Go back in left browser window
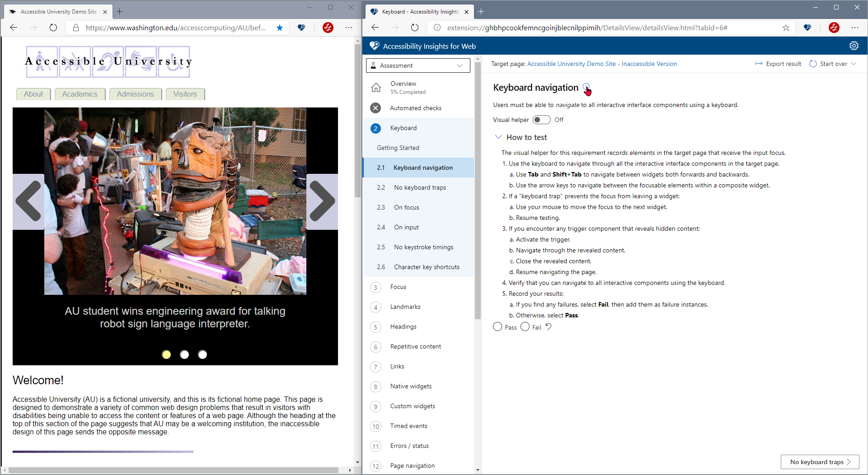Image resolution: width=868 pixels, height=475 pixels. [x=14, y=28]
